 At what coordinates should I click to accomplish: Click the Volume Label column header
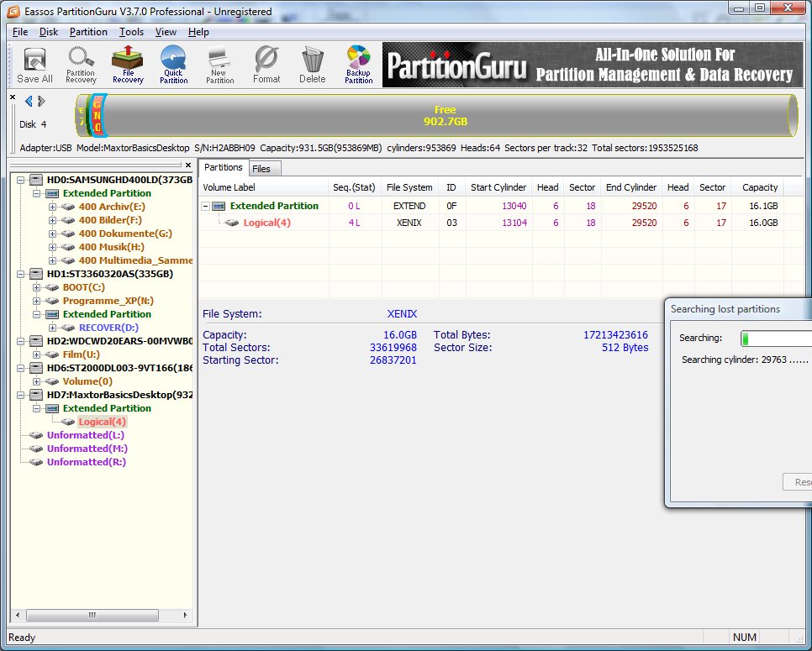point(264,187)
